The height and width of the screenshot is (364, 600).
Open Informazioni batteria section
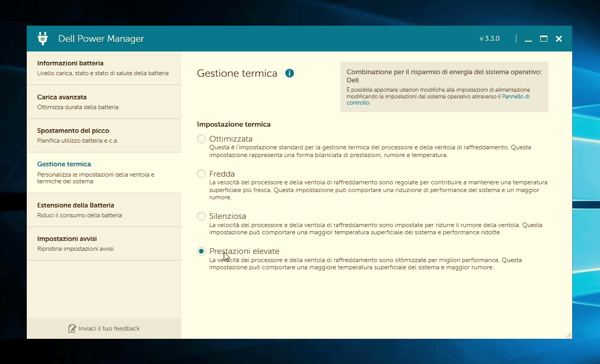pos(104,68)
